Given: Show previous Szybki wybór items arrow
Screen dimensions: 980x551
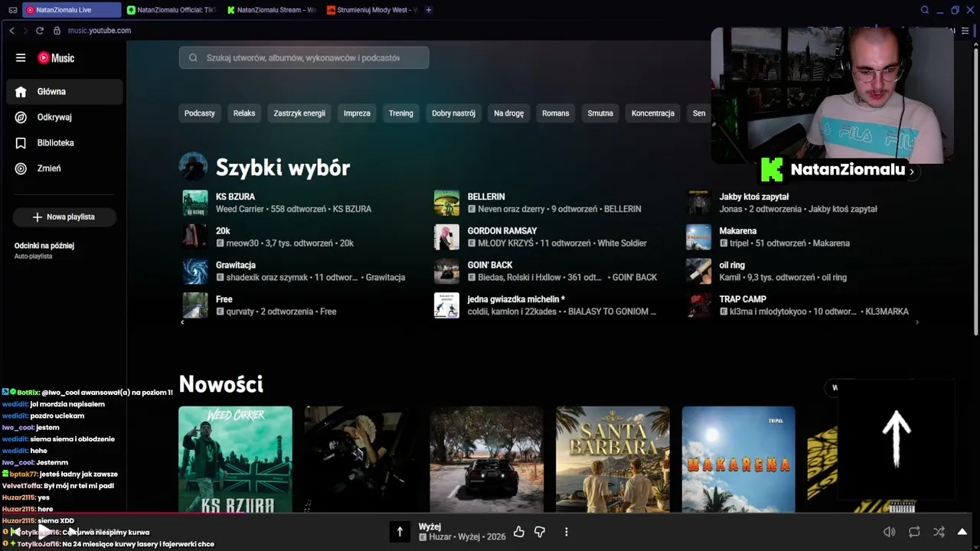Looking at the screenshot, I should click(x=182, y=322).
